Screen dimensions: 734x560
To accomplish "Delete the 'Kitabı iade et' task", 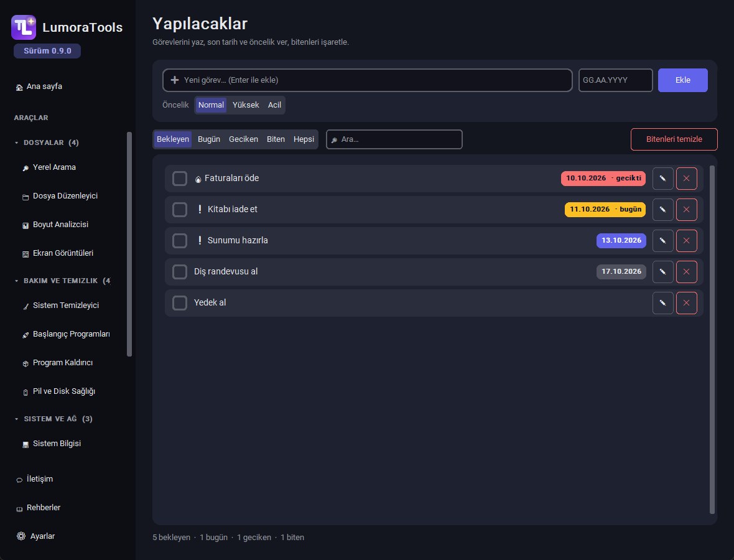I will tap(686, 209).
